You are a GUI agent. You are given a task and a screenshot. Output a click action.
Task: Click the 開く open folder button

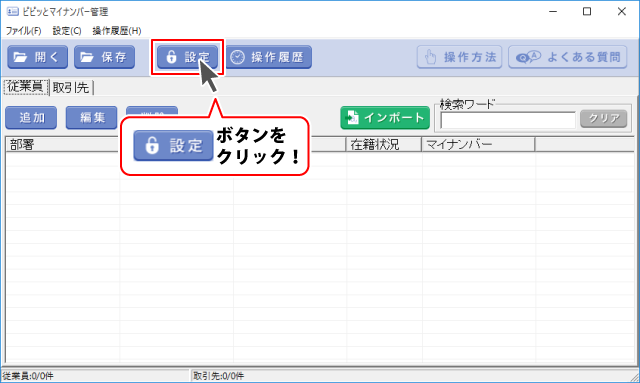click(x=37, y=57)
